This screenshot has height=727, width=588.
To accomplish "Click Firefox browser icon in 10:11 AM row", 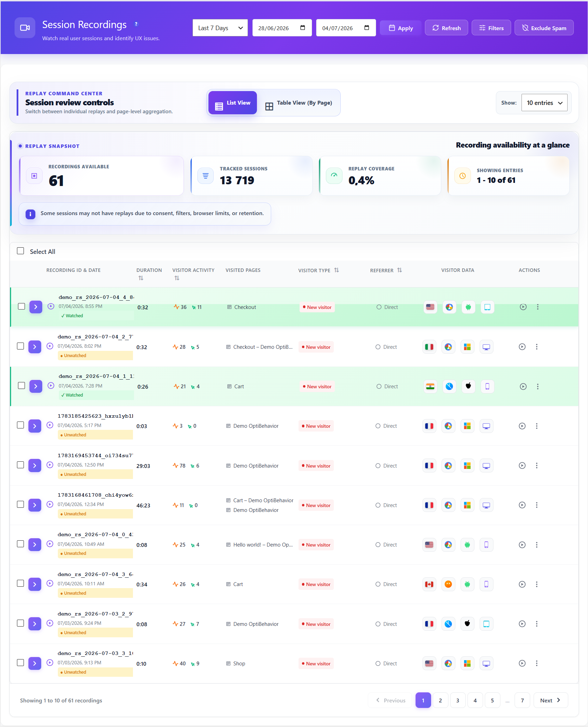I will tap(448, 585).
